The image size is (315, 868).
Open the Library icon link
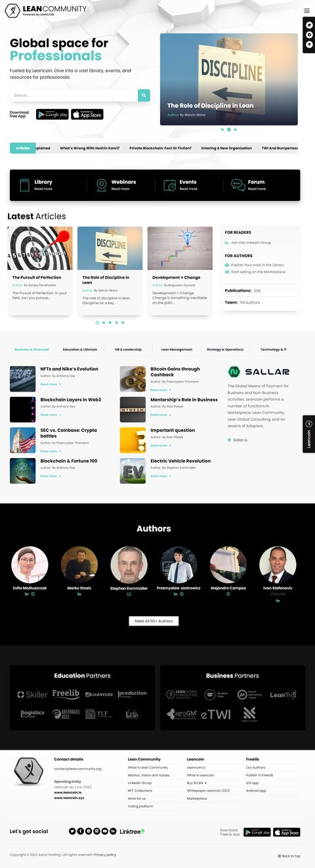pyautogui.click(x=25, y=185)
